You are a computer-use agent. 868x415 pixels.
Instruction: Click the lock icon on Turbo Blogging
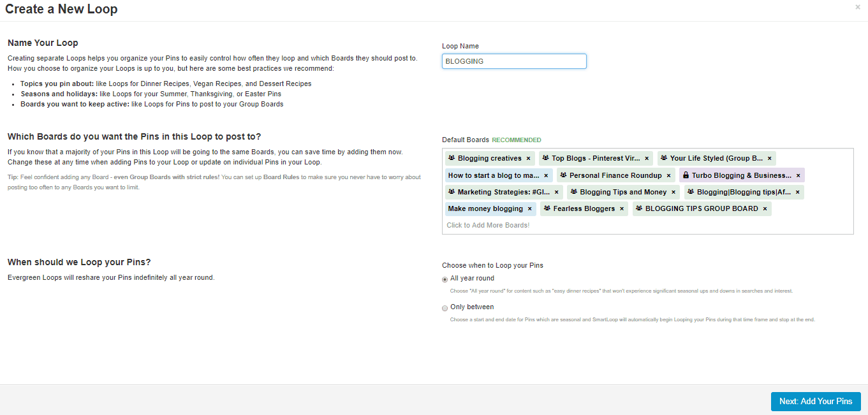point(686,175)
